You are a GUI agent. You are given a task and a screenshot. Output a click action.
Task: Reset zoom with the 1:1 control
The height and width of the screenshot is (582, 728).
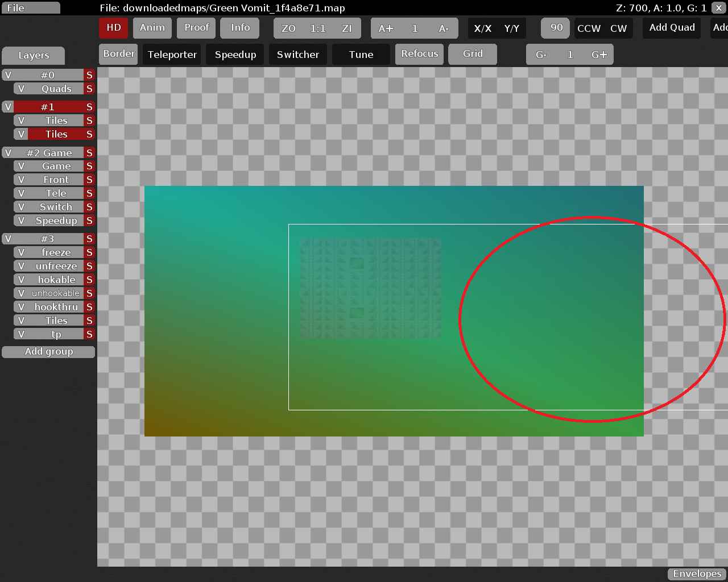(317, 27)
